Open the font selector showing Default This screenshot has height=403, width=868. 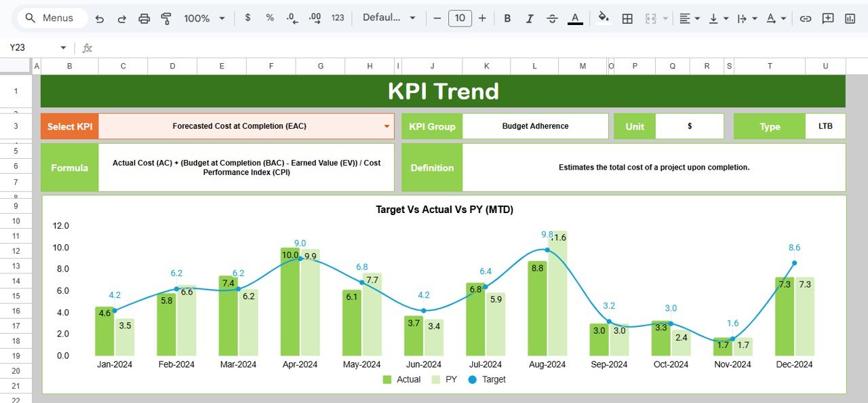(x=387, y=18)
